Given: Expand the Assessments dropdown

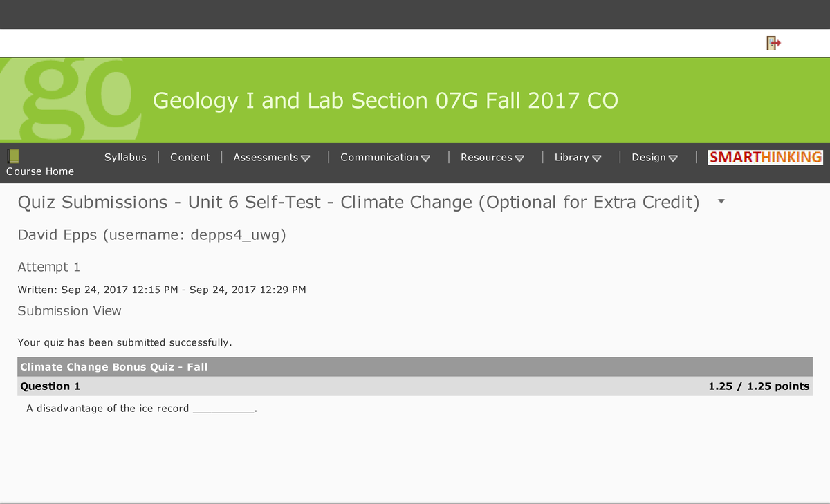Looking at the screenshot, I should [271, 157].
